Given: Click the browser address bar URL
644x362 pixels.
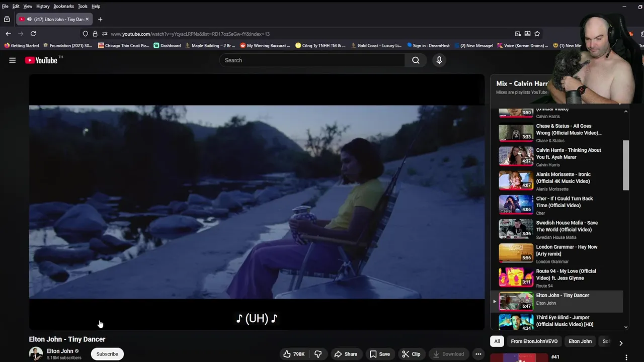Looking at the screenshot, I should (x=190, y=34).
